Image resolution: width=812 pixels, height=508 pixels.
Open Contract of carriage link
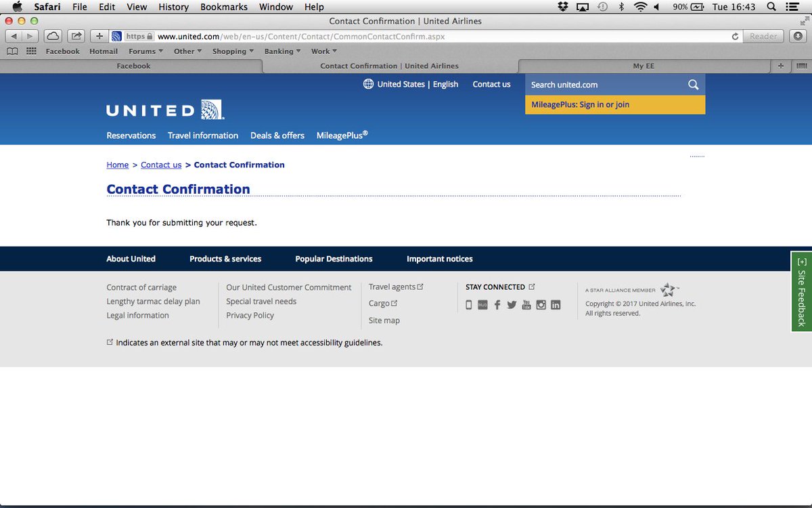click(x=141, y=288)
